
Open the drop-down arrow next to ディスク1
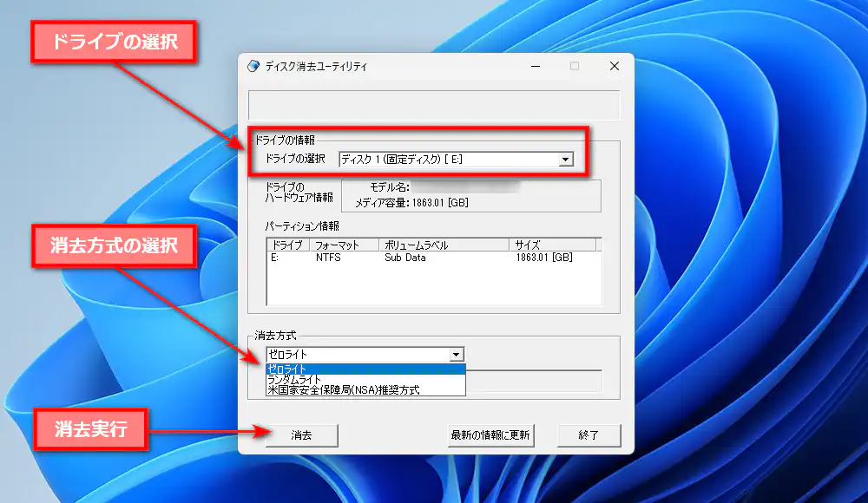[x=566, y=159]
